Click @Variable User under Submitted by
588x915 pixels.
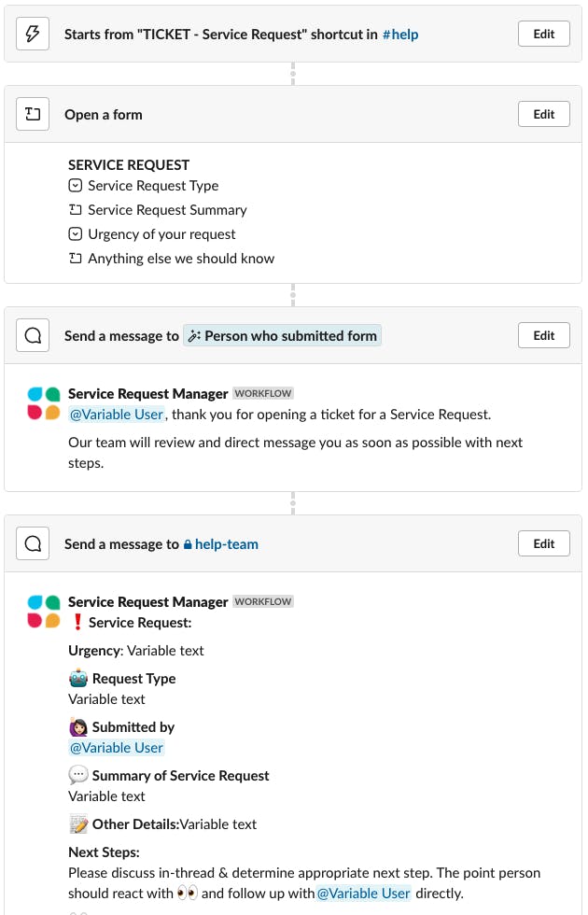click(x=117, y=748)
